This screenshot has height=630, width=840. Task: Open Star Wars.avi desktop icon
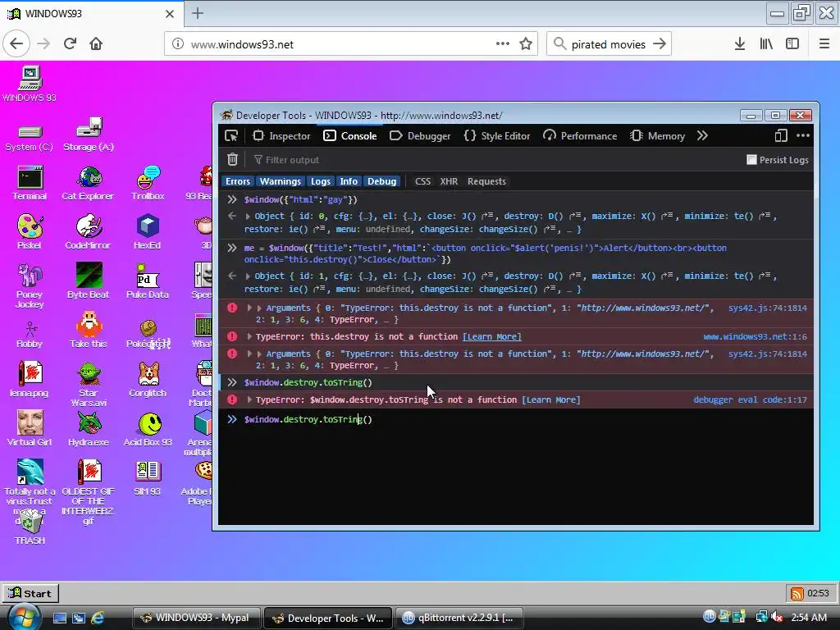click(89, 385)
